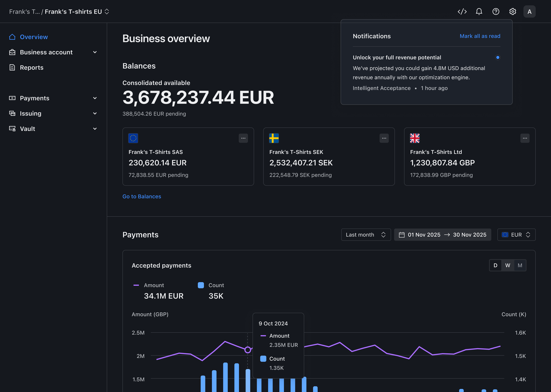
Task: Click the Swedish flag on Frank's T-Shirts SEK card
Action: pos(274,138)
